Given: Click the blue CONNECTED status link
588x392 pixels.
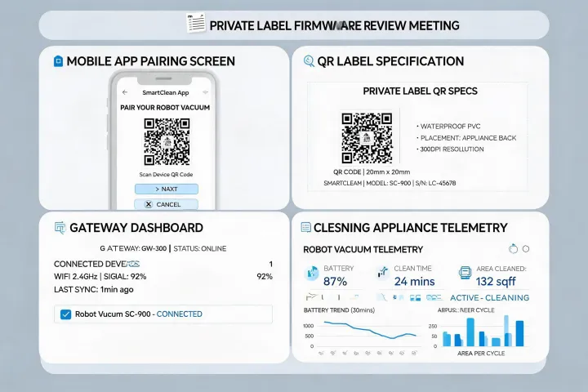Looking at the screenshot, I should pyautogui.click(x=179, y=314).
